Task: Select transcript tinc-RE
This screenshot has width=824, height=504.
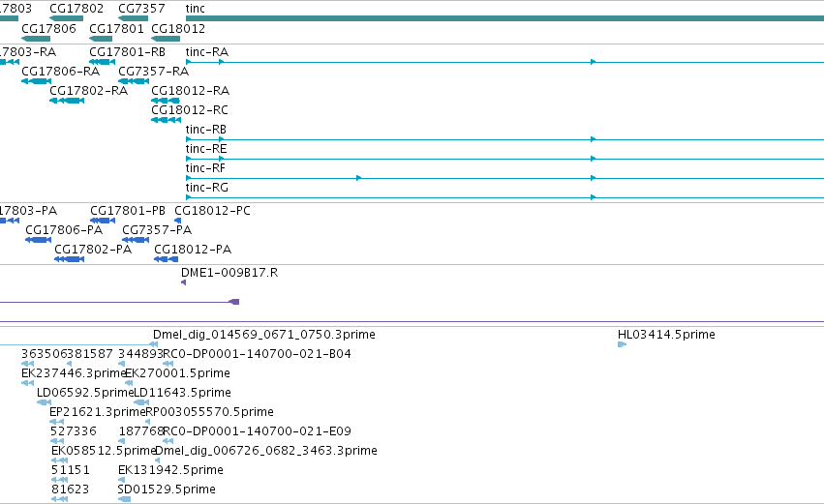Action: (x=206, y=149)
